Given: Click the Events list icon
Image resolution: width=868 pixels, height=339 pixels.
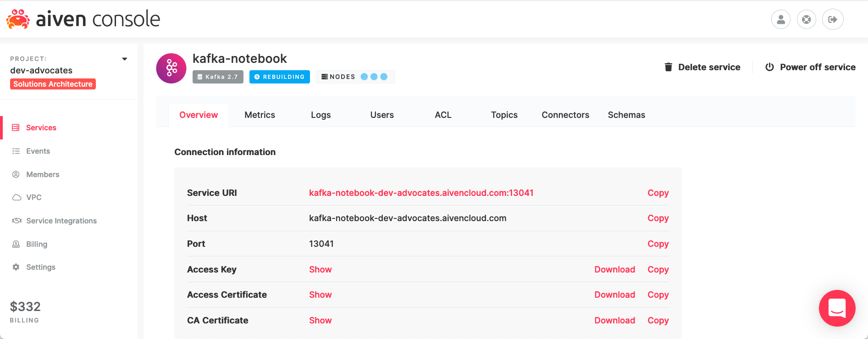Looking at the screenshot, I should coord(16,151).
